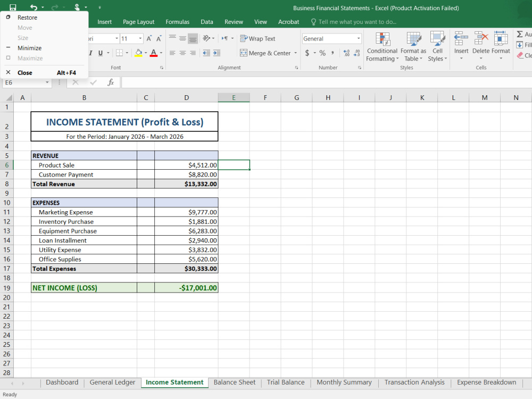Click the Increase Decimal icon

click(346, 53)
